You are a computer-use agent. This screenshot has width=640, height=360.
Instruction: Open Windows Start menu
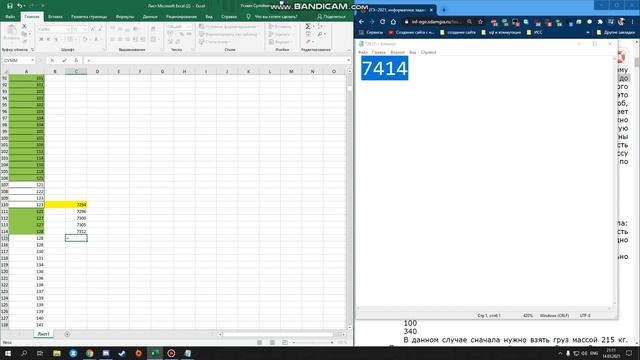[8, 353]
